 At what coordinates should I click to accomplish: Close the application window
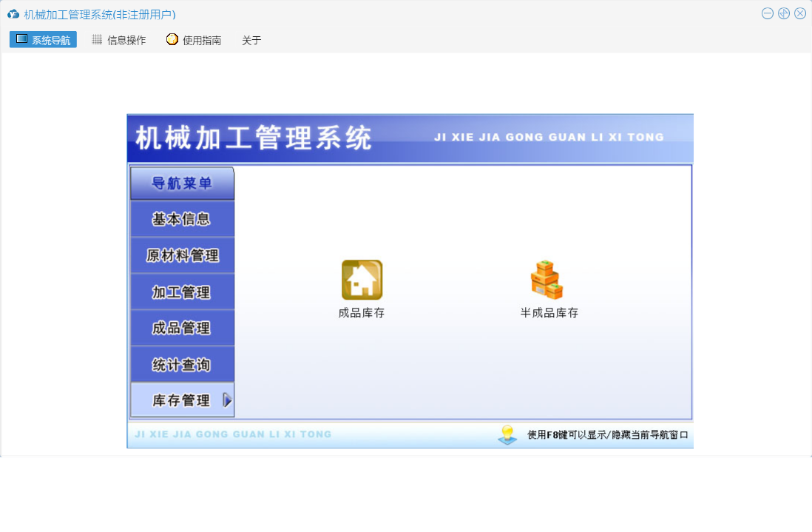pyautogui.click(x=800, y=13)
